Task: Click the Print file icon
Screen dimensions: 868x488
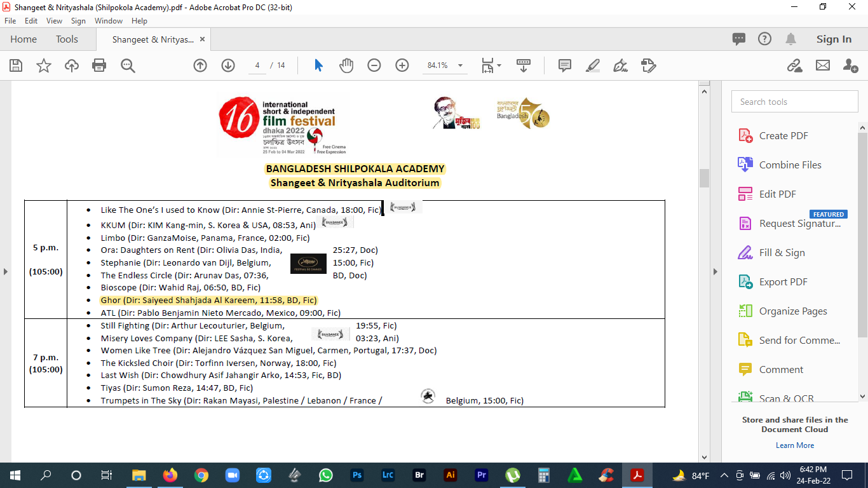Action: pyautogui.click(x=99, y=65)
